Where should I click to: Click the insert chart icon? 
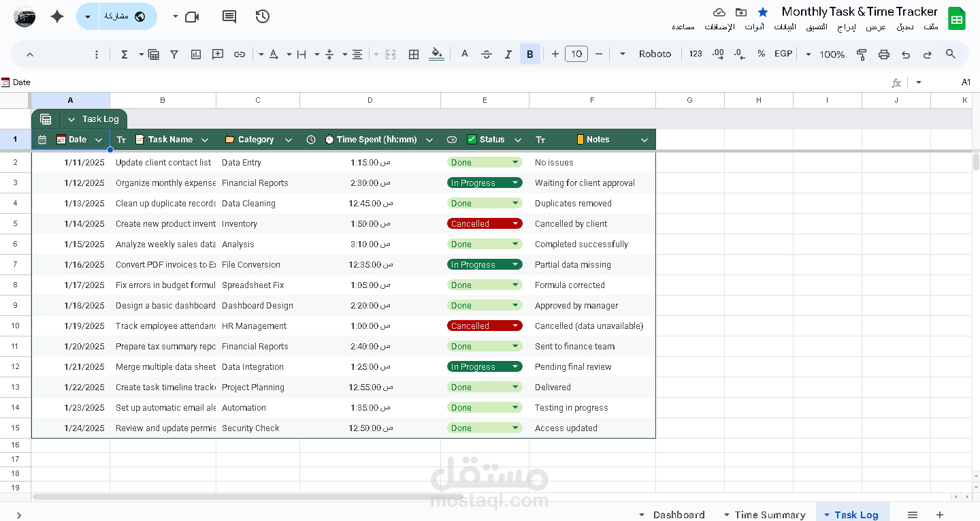tap(196, 54)
